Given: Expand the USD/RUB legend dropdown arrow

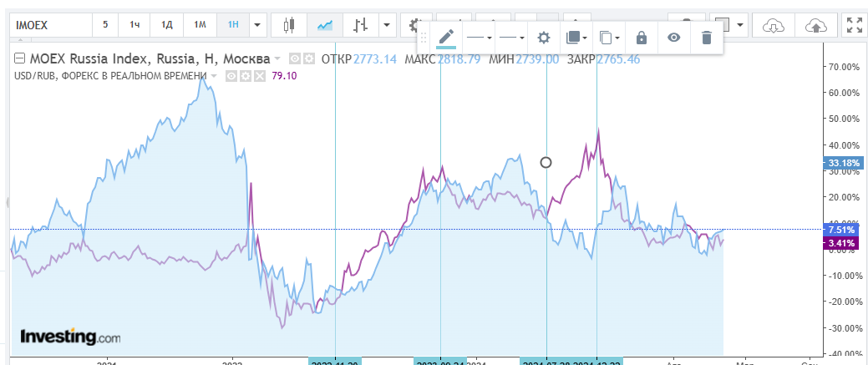Looking at the screenshot, I should (x=214, y=75).
